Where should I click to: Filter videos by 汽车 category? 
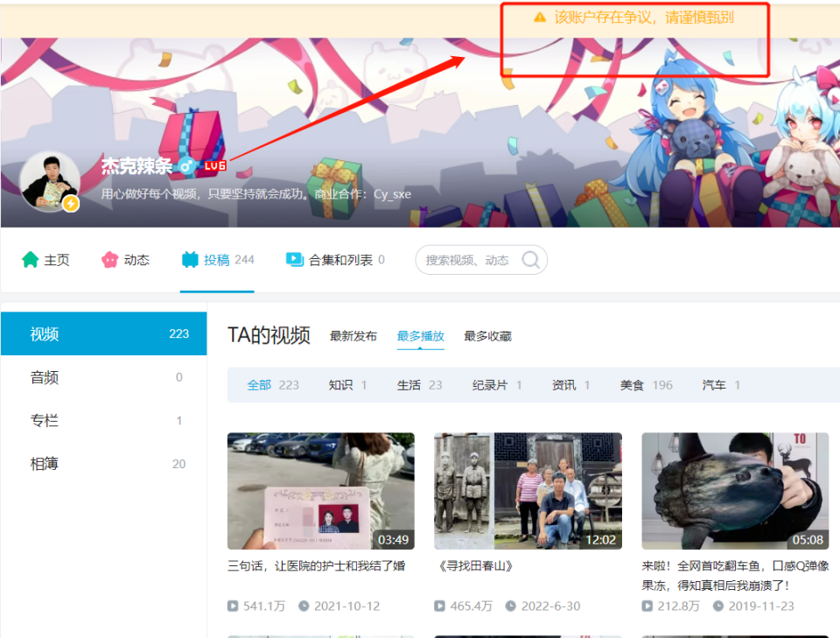[x=721, y=385]
